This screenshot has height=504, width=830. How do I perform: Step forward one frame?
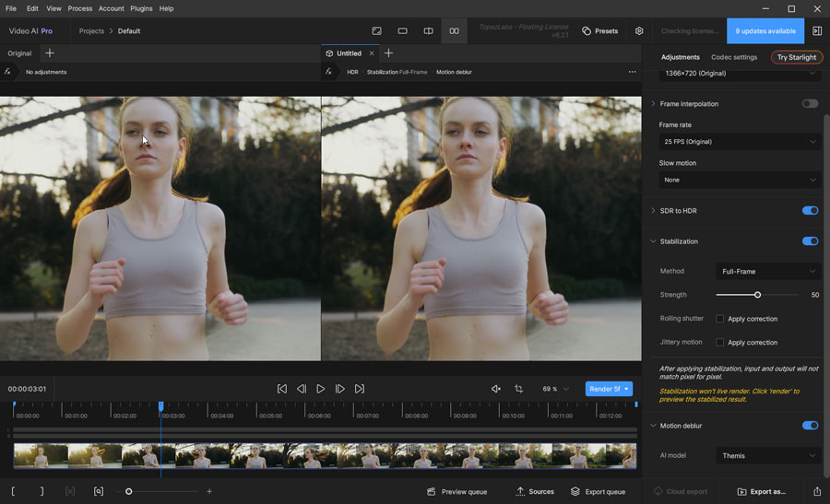point(339,389)
